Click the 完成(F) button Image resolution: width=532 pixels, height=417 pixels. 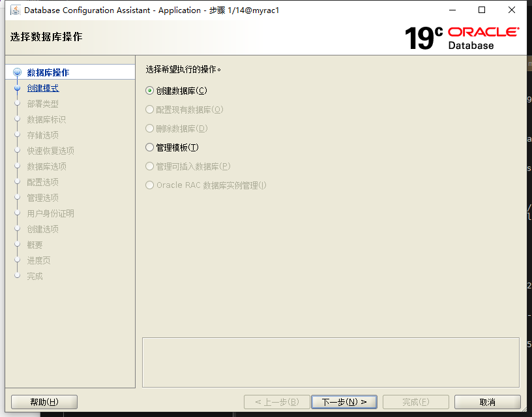416,402
